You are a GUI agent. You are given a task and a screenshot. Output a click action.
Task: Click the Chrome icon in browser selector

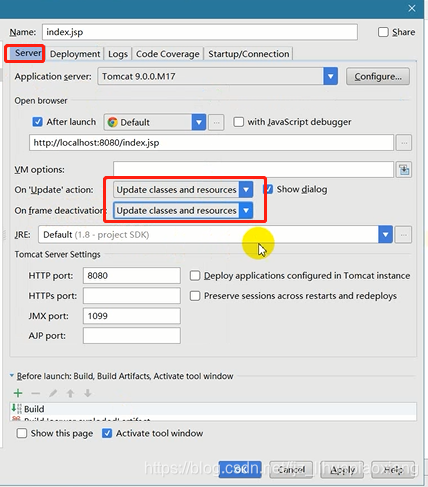point(112,122)
